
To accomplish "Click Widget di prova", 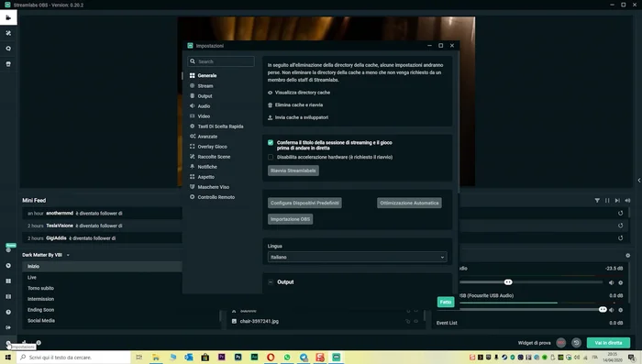I will tap(534, 343).
